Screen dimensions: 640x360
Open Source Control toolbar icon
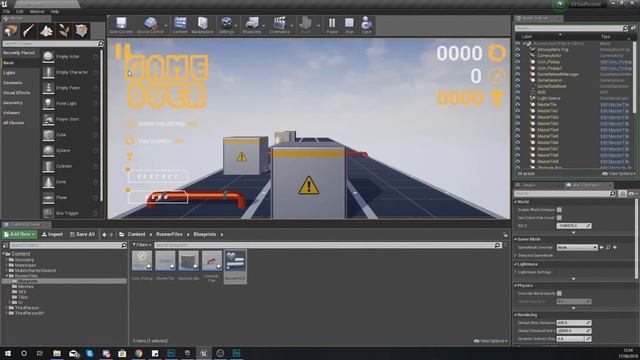pyautogui.click(x=150, y=25)
